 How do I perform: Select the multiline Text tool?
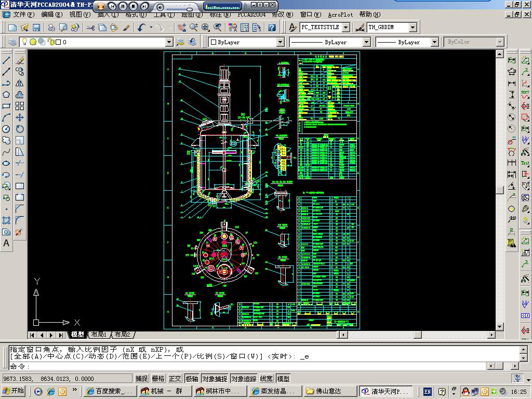6,243
